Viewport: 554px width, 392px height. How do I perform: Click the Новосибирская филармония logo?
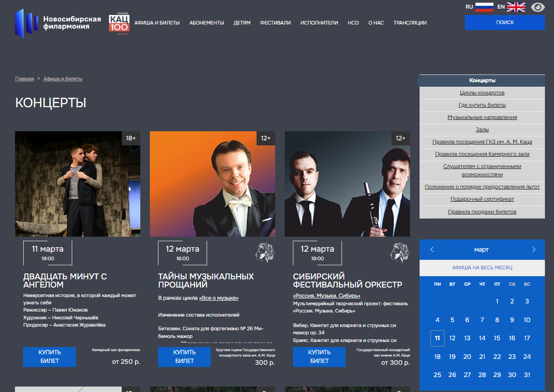(x=58, y=23)
